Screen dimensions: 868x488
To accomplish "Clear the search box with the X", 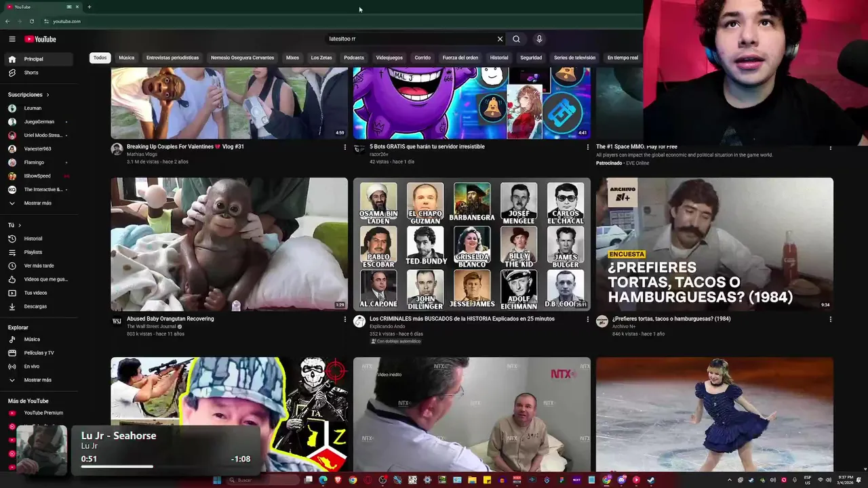I will tap(500, 39).
